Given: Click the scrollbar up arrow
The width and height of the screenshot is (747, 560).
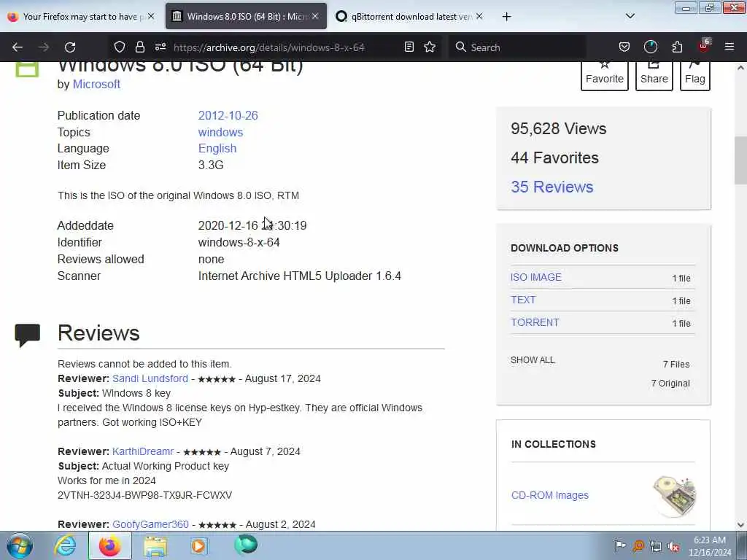Looking at the screenshot, I should click(x=740, y=68).
